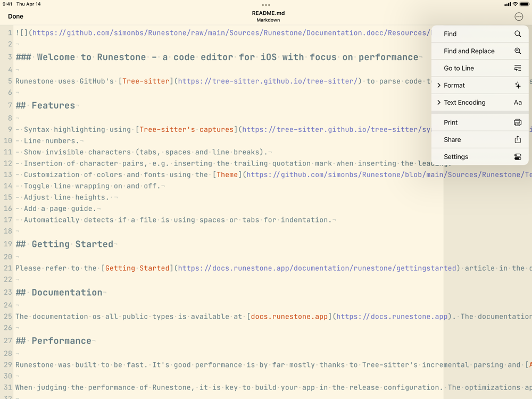Click the Settings toggle-switch icon
The image size is (532, 399).
point(518,157)
